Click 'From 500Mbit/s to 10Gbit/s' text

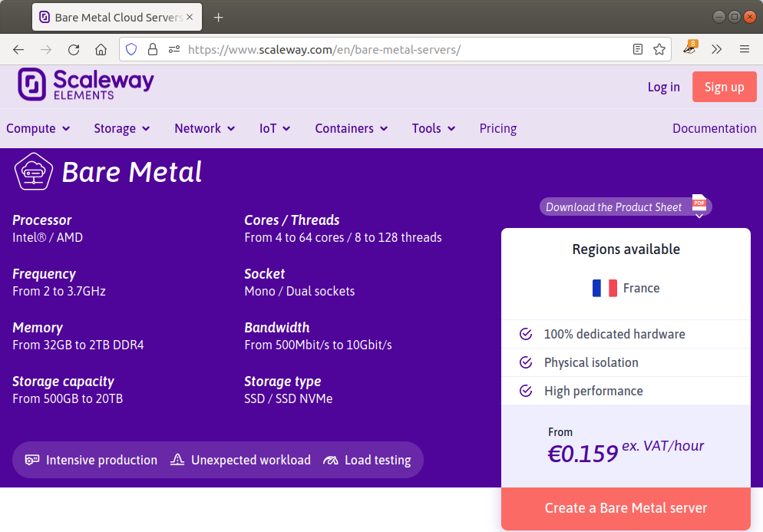pos(318,345)
